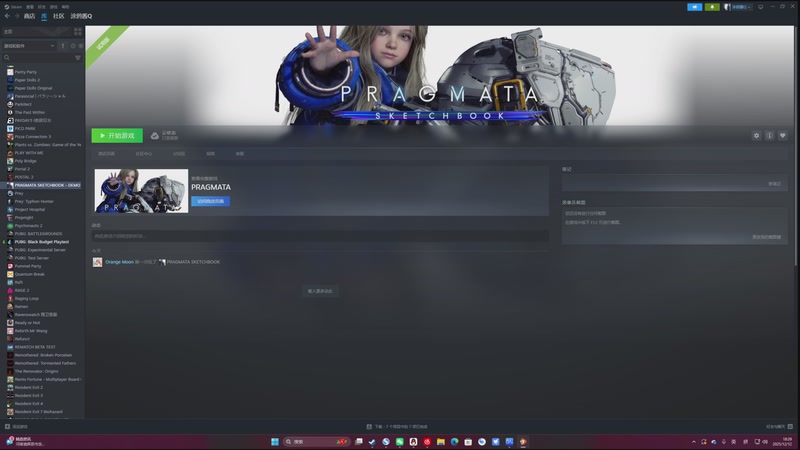Go back with the left arrow
Screen dimensions: 800x450
tap(8, 16)
